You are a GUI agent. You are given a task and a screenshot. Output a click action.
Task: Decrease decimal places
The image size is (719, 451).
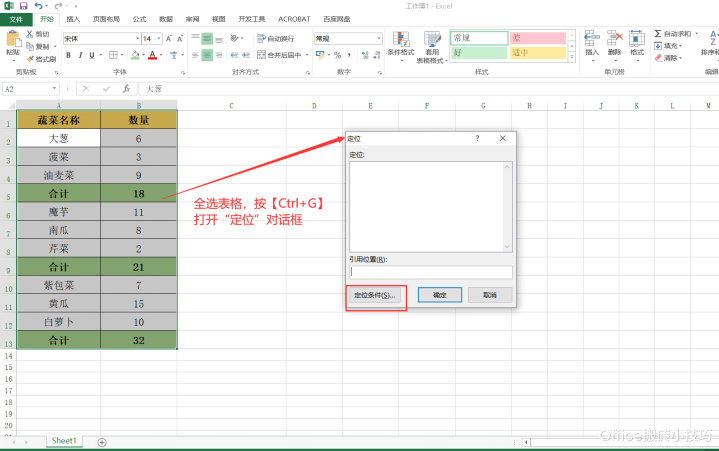[376, 55]
